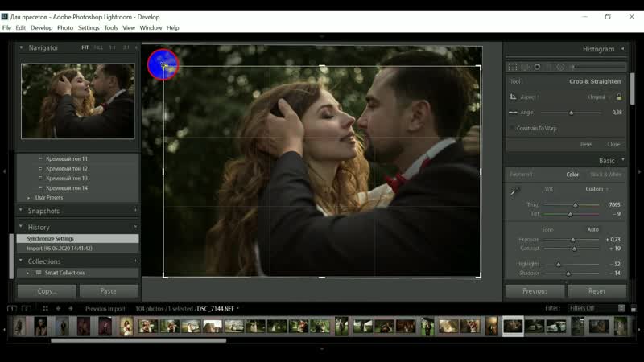Click the filmstrip horizontal scrollbar
Screen dimensions: 644x362
pos(138,340)
